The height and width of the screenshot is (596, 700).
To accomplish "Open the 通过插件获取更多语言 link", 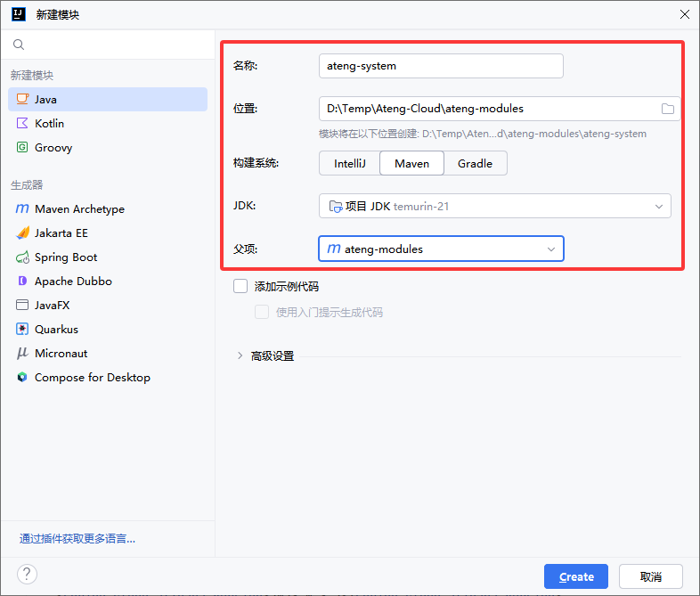I will [x=77, y=539].
